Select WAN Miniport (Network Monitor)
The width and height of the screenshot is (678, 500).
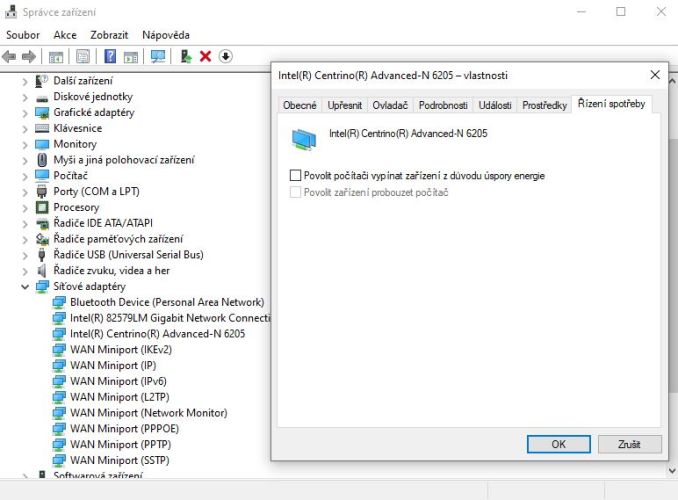[148, 413]
